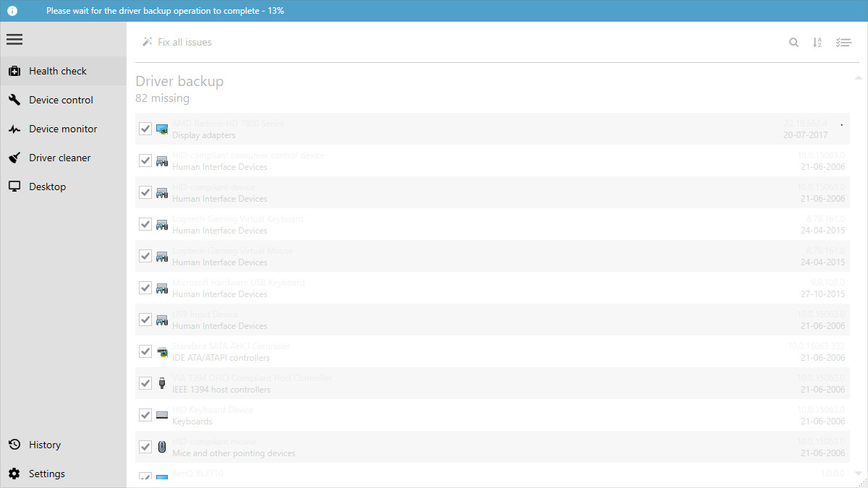Click the info icon in the blue banner
The width and height of the screenshot is (868, 488).
point(12,10)
